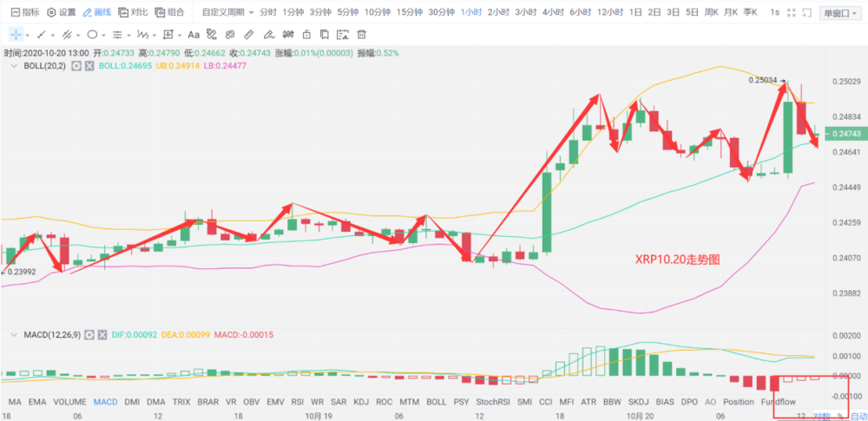868x421 pixels.
Task: Click the chain link drawings icon
Action: 229,35
